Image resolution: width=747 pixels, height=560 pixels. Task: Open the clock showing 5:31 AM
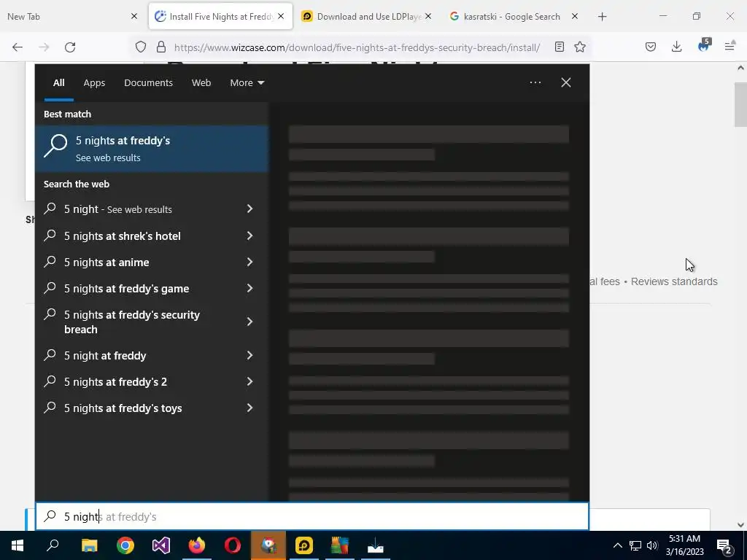(x=684, y=545)
